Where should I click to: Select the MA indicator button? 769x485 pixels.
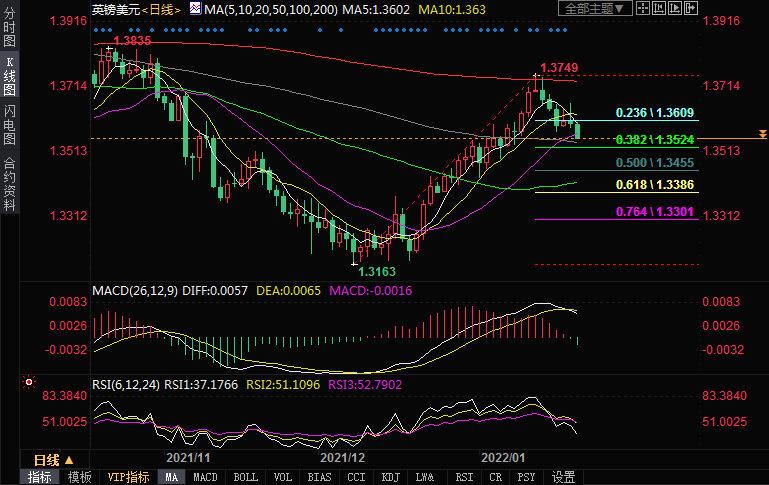pyautogui.click(x=172, y=477)
